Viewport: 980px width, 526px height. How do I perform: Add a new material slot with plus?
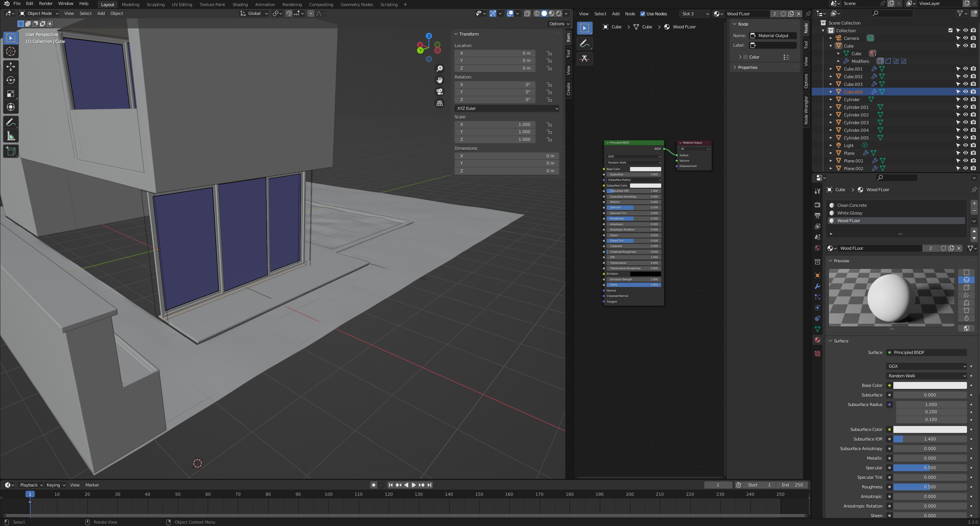click(x=974, y=203)
